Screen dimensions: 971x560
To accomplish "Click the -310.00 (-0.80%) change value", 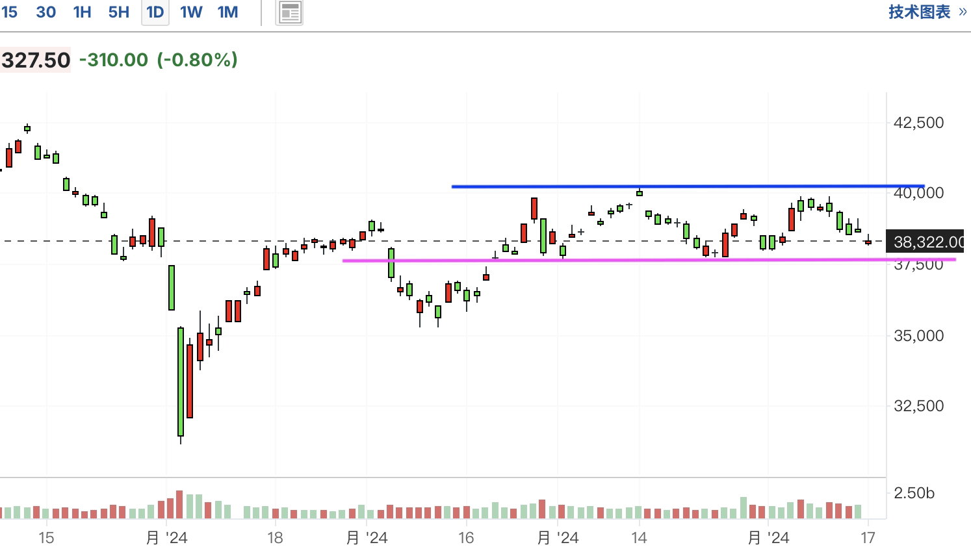I will [x=159, y=60].
